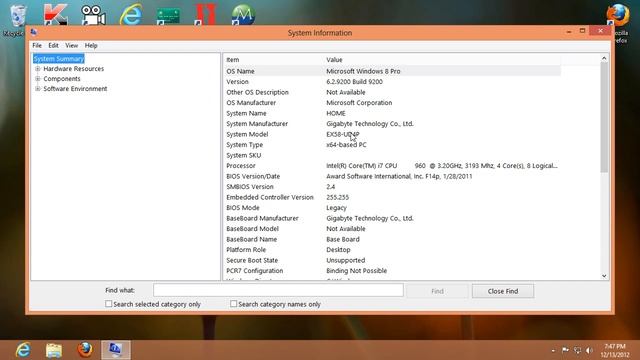Select the System Model row
The width and height of the screenshot is (640, 360).
tap(392, 134)
